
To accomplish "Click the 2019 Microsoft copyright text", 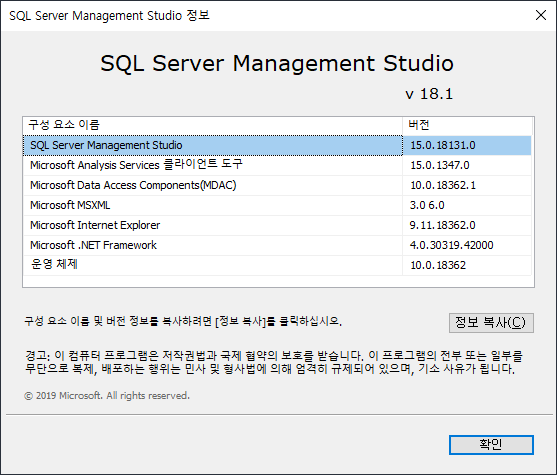I will (107, 395).
